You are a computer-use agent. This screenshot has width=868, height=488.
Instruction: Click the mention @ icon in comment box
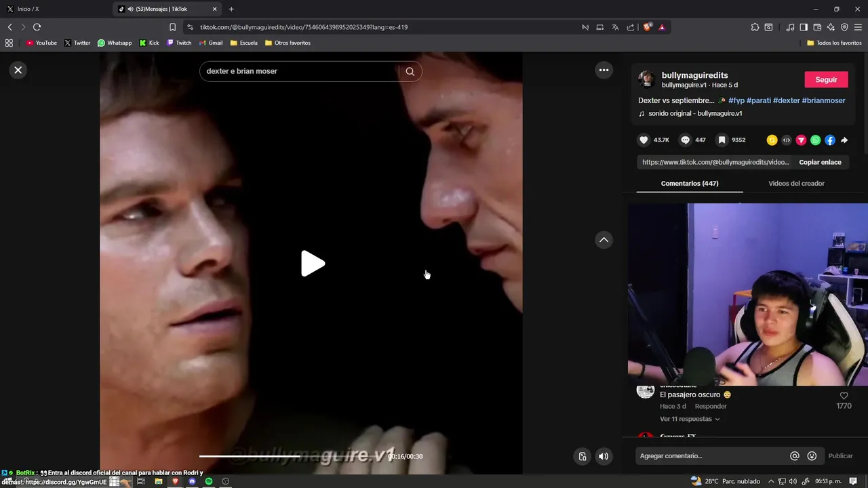tap(795, 456)
